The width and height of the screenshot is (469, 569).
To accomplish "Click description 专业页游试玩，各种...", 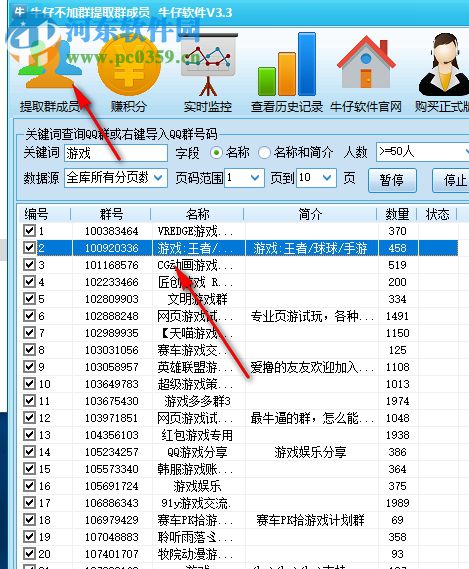I will (x=312, y=316).
